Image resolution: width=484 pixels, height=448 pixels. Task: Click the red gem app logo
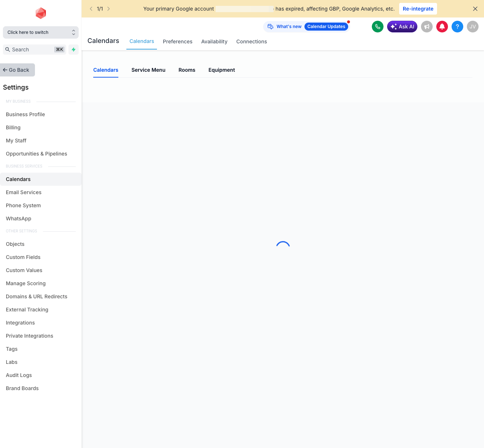41,13
